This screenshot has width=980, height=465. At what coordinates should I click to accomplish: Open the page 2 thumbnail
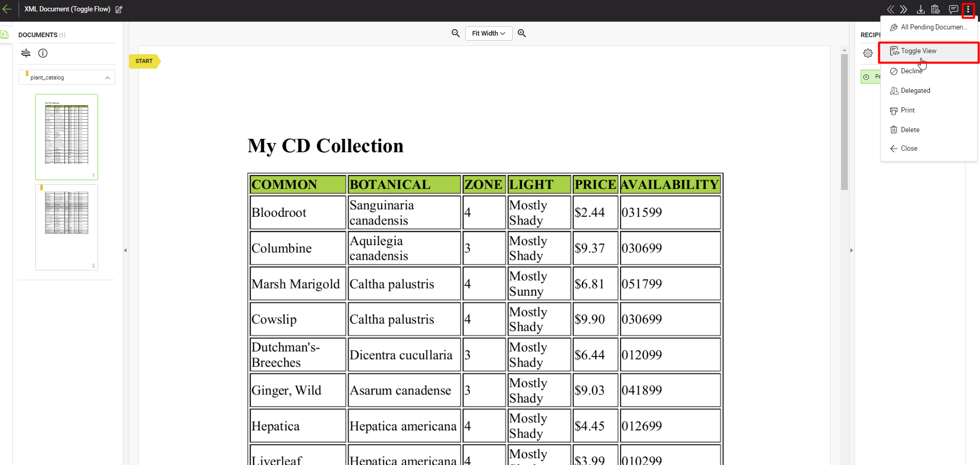coord(67,227)
